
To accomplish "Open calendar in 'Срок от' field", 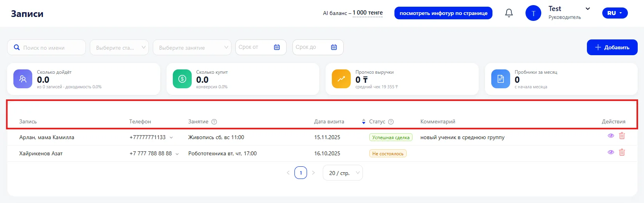I will click(277, 47).
